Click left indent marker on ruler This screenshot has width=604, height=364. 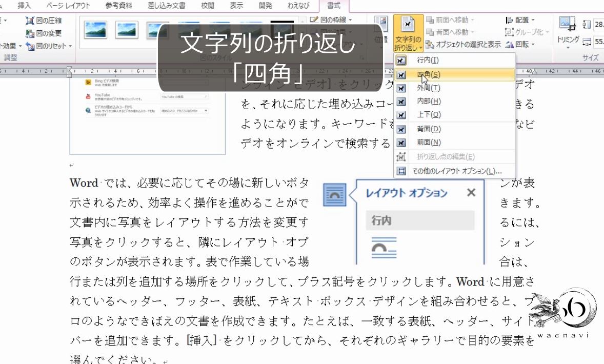[69, 72]
